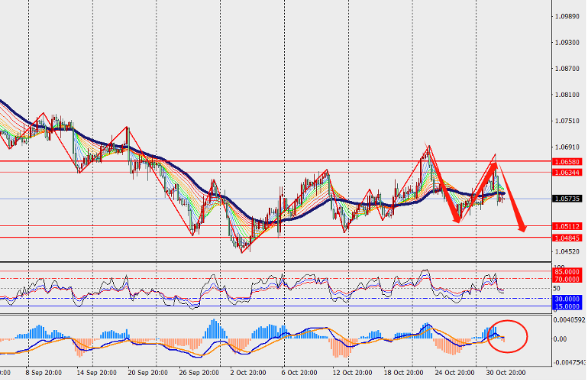Click the 1.06910 price axis value
Image resolution: width=588 pixels, height=382 pixels.
[x=567, y=147]
